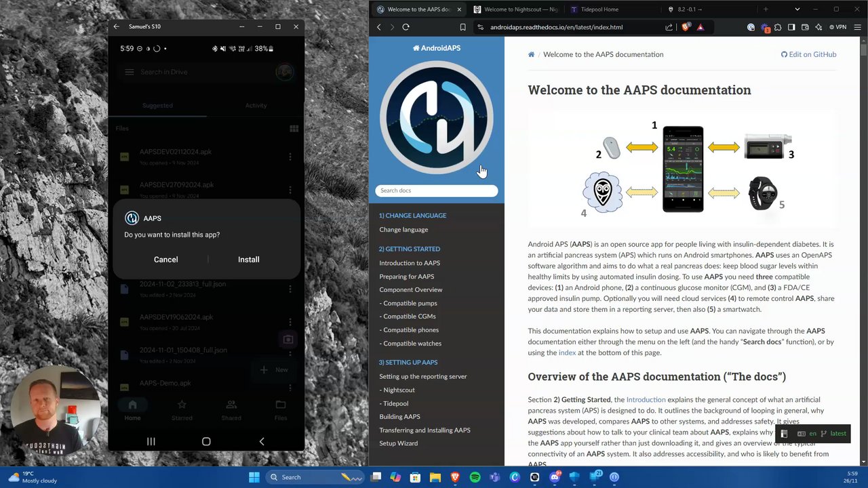Open Setup Wizard in sidebar
The image size is (868, 488).
[x=398, y=443]
